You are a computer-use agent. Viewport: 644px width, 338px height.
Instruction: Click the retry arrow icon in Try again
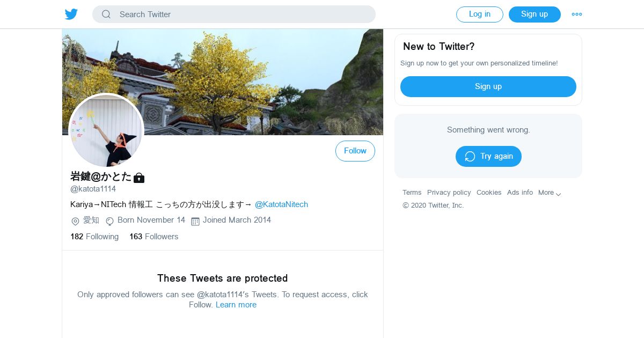pyautogui.click(x=470, y=156)
